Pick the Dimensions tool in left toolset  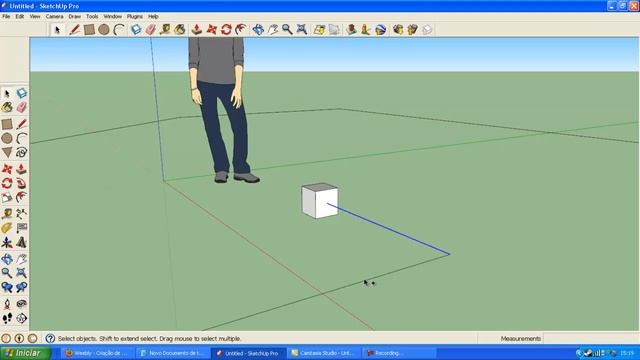21,213
